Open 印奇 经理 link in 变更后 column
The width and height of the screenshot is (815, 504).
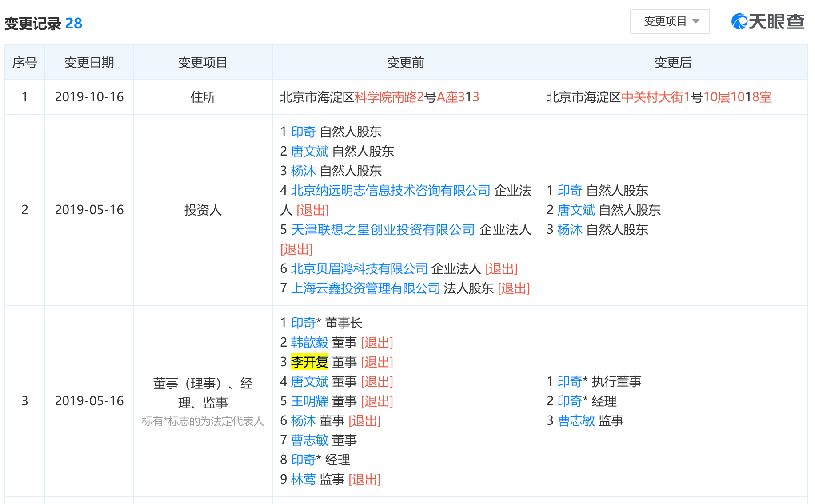click(570, 401)
